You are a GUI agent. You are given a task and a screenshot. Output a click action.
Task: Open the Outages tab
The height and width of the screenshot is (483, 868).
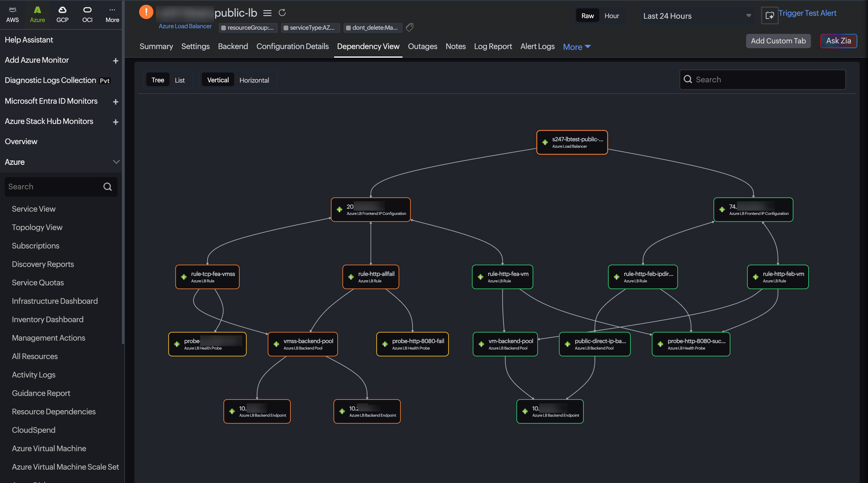point(422,46)
